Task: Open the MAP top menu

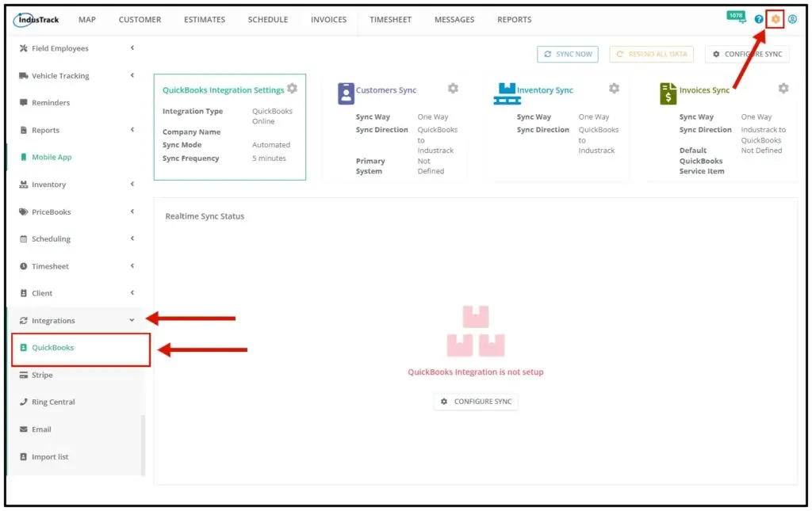Action: [x=87, y=20]
